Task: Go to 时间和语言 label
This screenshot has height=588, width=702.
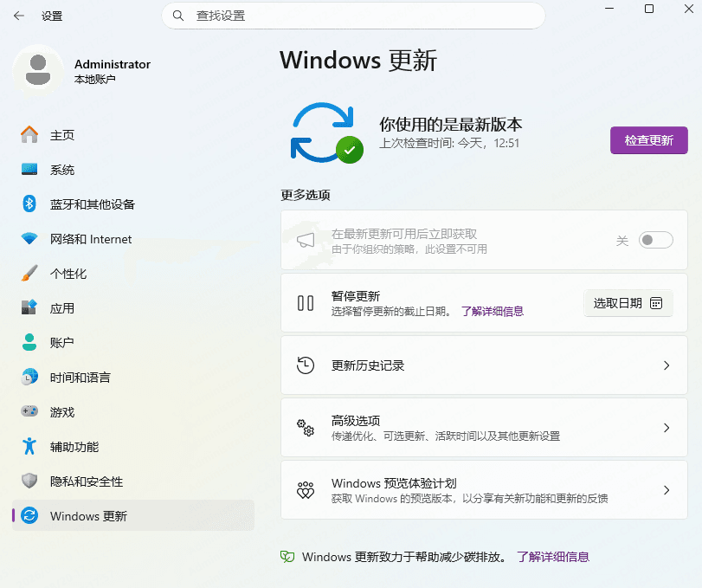Action: [81, 378]
